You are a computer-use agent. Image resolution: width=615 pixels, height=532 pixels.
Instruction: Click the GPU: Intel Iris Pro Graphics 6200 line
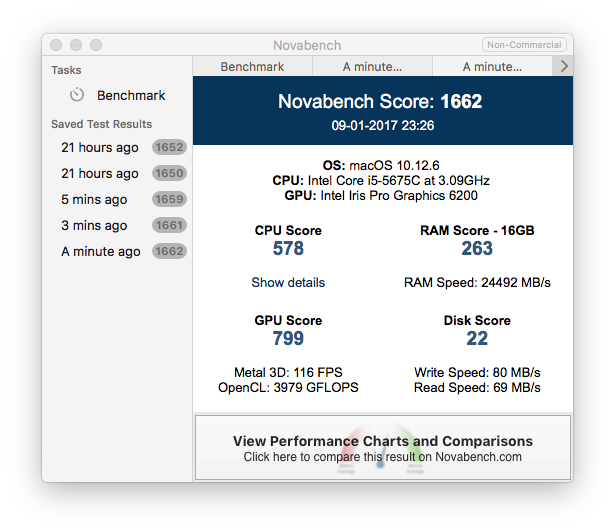click(x=381, y=195)
